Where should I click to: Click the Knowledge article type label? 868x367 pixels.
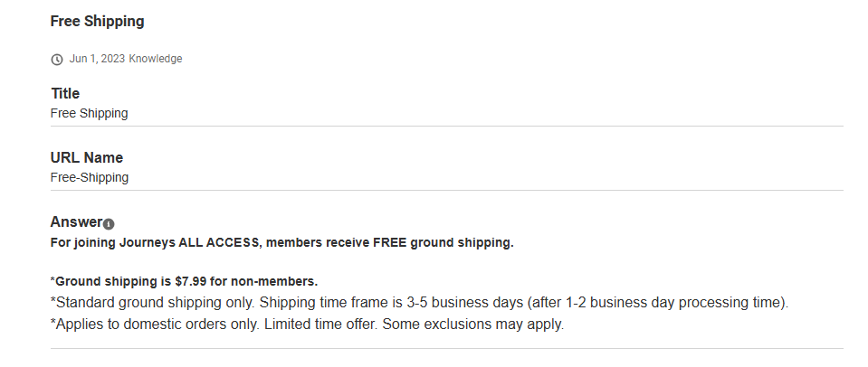click(x=156, y=59)
